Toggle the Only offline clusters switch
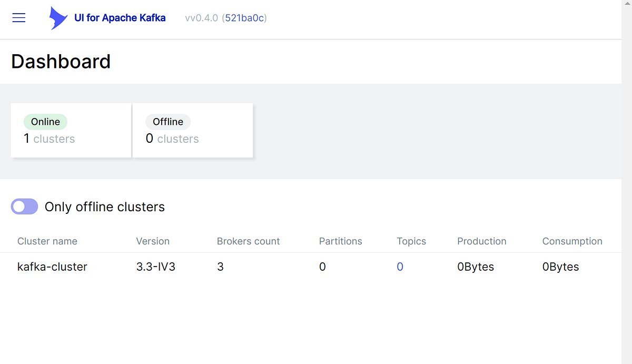Image resolution: width=632 pixels, height=364 pixels. click(x=24, y=207)
